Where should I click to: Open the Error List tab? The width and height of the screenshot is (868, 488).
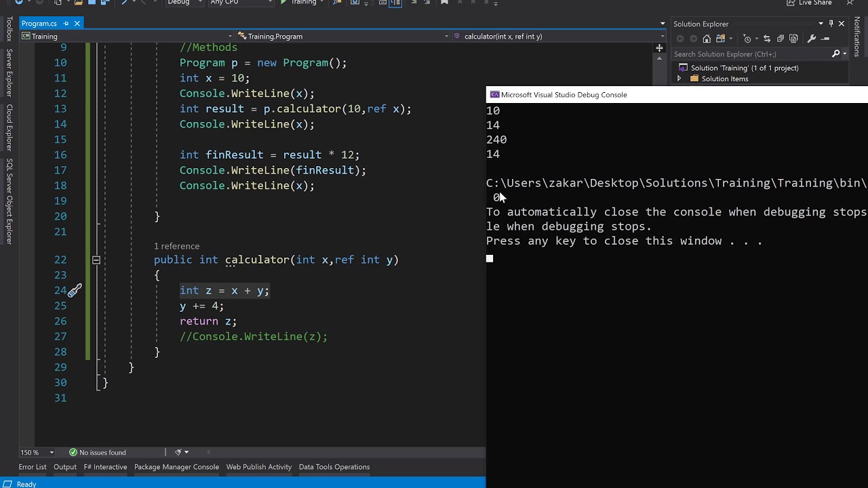33,467
